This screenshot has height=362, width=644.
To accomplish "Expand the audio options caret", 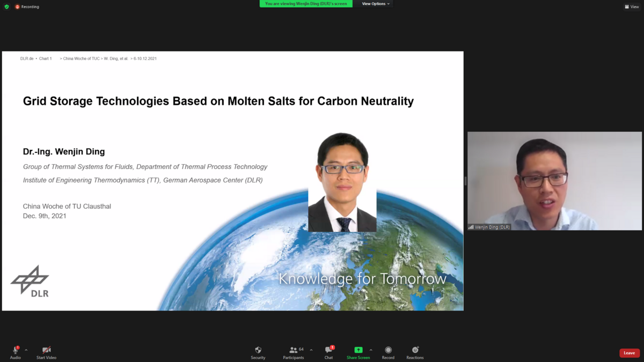I will [x=26, y=350].
